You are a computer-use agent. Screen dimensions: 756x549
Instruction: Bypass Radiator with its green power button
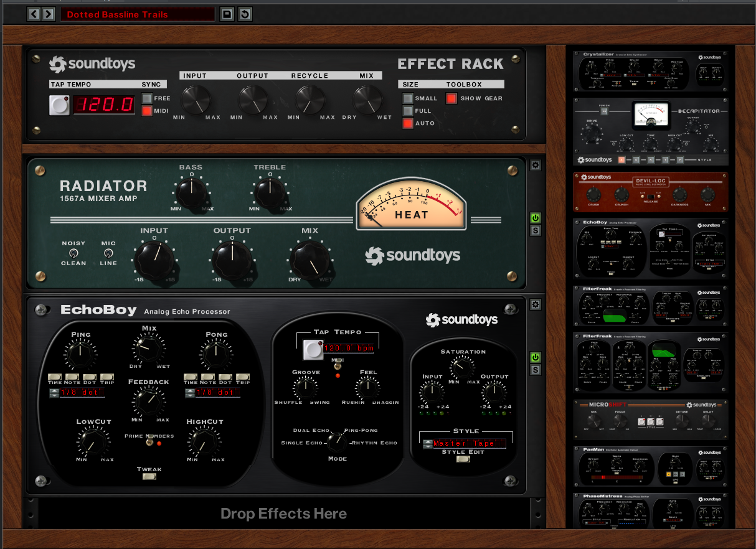pyautogui.click(x=536, y=218)
